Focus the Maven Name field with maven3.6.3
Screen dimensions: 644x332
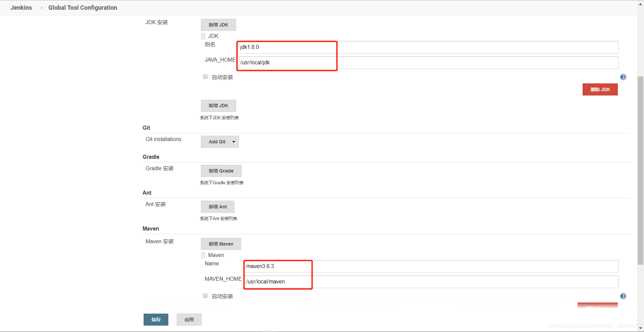pos(431,266)
